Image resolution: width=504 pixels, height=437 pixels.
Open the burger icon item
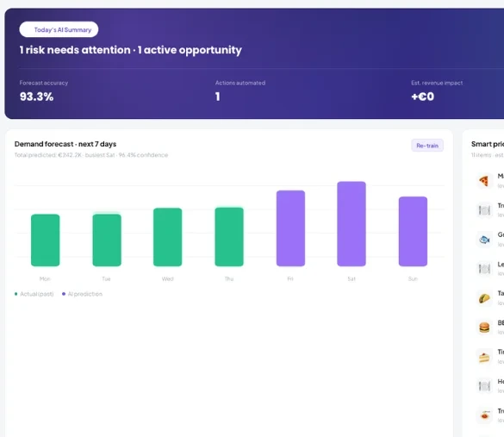484,328
